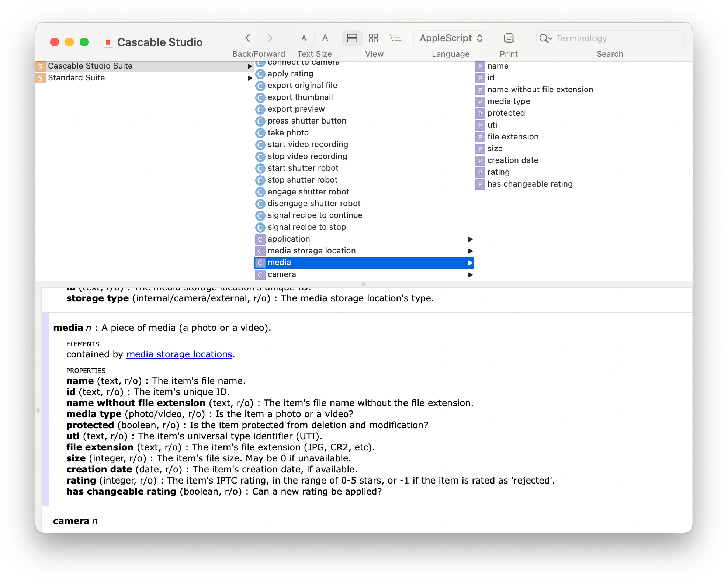The height and width of the screenshot is (582, 728).
Task: Expand the media class arrow
Action: click(470, 263)
